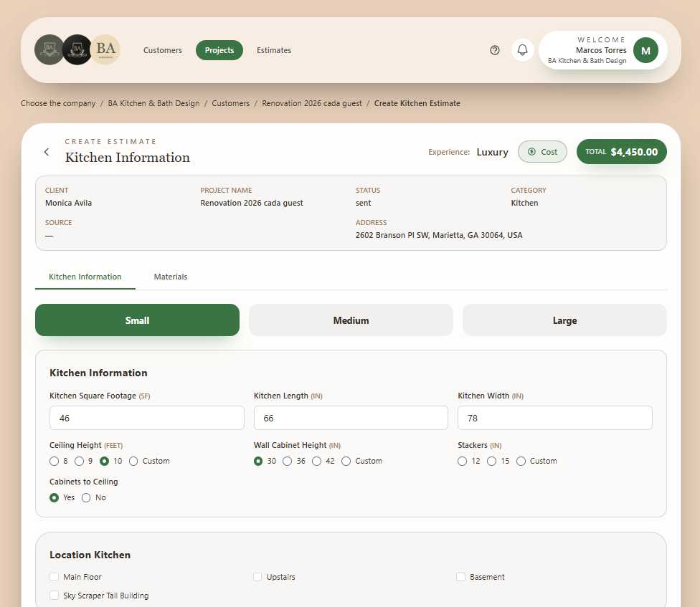
Task: Click the dollar icon in Cost button
Action: pyautogui.click(x=531, y=152)
